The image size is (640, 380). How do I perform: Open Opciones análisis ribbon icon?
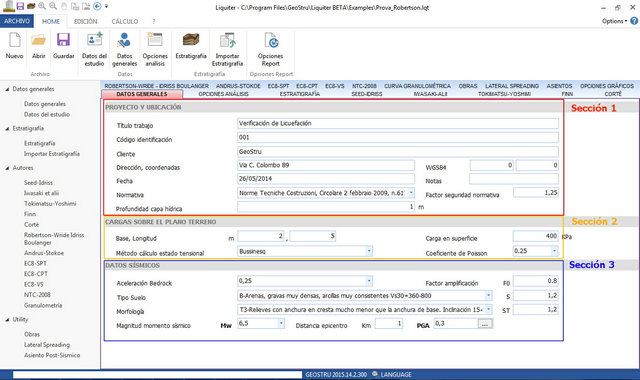(x=155, y=40)
